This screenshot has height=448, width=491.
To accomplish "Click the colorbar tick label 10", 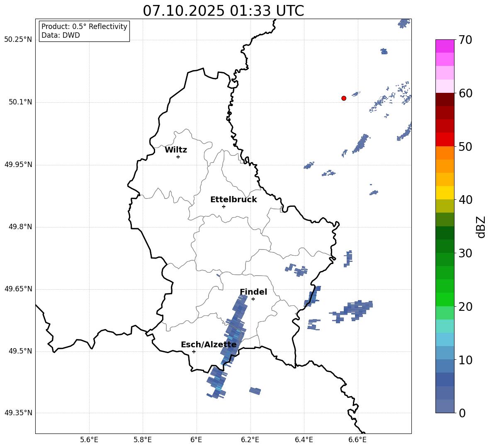I will pos(465,360).
